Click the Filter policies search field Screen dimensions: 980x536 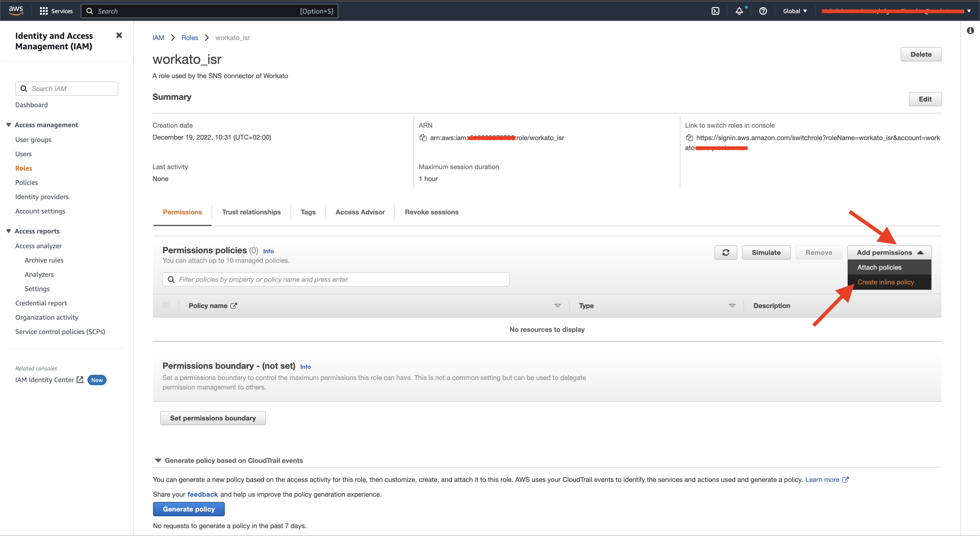pos(336,279)
